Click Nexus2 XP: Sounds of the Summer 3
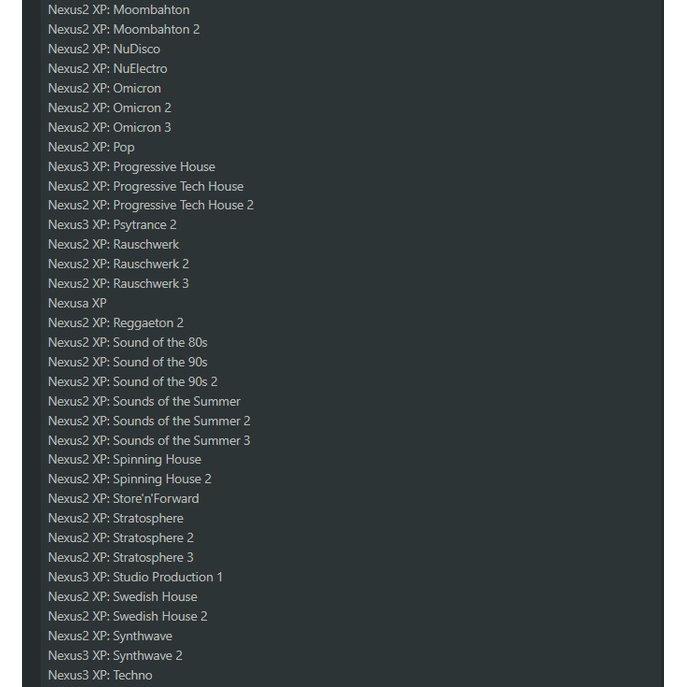Image resolution: width=687 pixels, height=687 pixels. (x=149, y=440)
